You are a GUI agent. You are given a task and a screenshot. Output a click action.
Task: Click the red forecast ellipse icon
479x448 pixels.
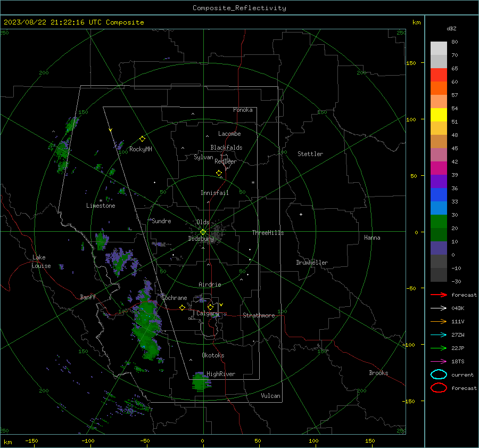click(439, 388)
